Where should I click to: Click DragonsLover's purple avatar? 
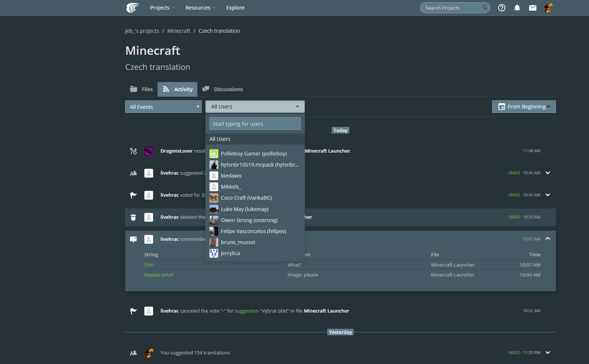[149, 151]
